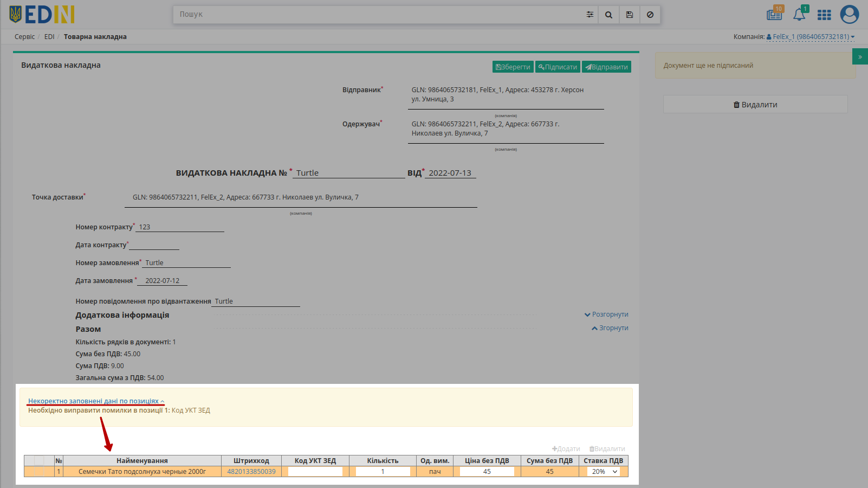Click the magnifier search icon
Viewport: 868px width, 488px height.
pos(608,15)
